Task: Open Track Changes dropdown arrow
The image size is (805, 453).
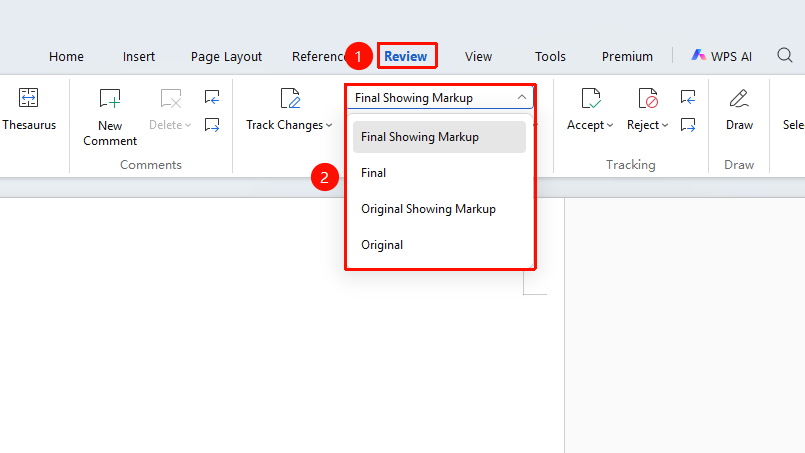Action: coord(329,125)
